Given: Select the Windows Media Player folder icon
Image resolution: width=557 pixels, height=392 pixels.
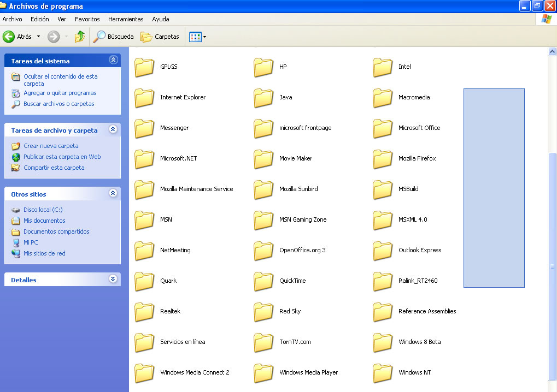Looking at the screenshot, I should [x=263, y=372].
